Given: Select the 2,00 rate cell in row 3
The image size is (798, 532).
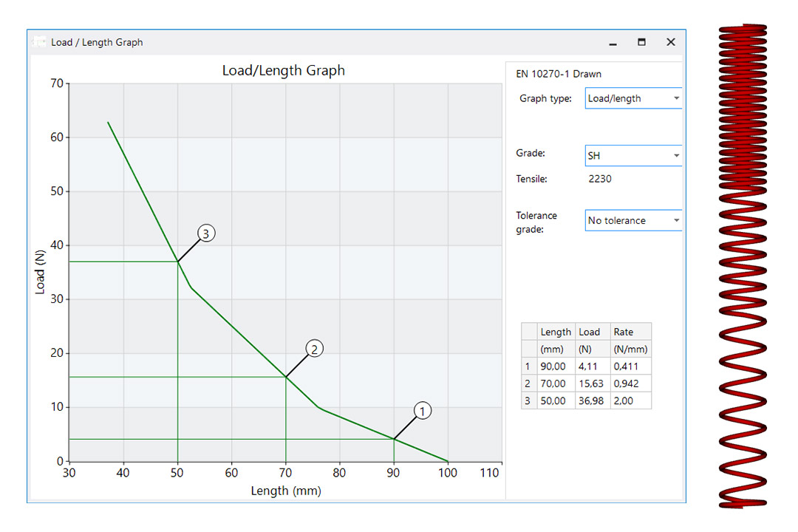Looking at the screenshot, I should click(624, 400).
